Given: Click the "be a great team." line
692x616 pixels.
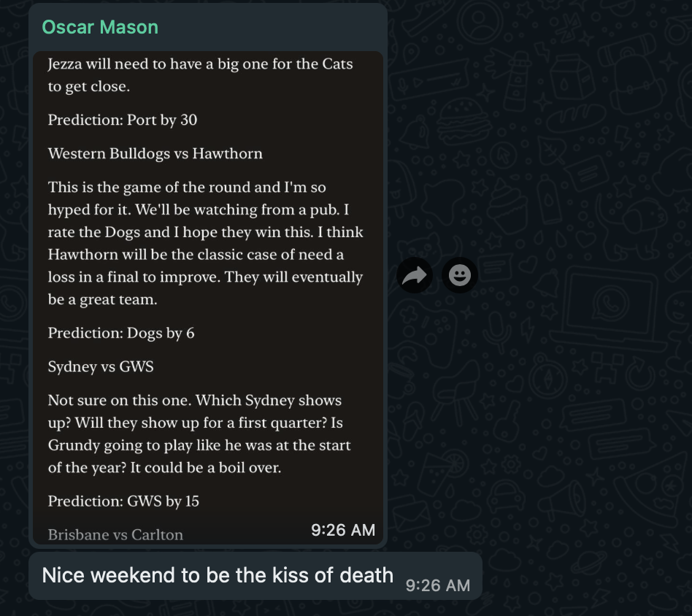Looking at the screenshot, I should pos(102,299).
